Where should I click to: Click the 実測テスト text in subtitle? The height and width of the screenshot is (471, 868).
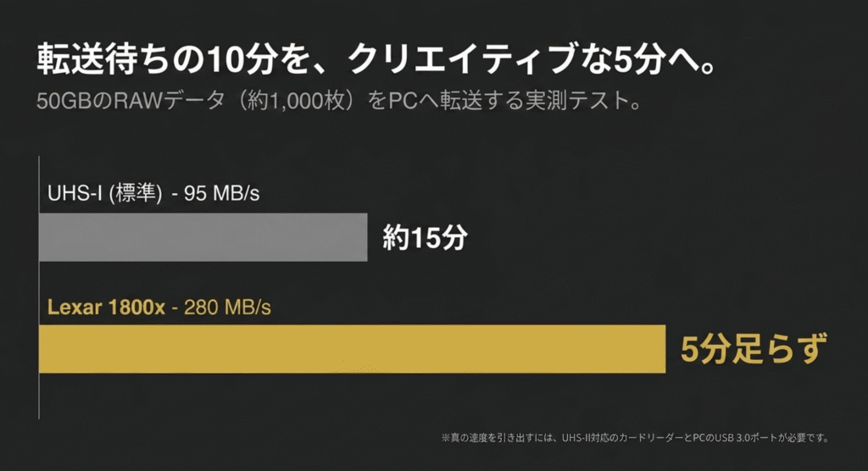pos(576,101)
